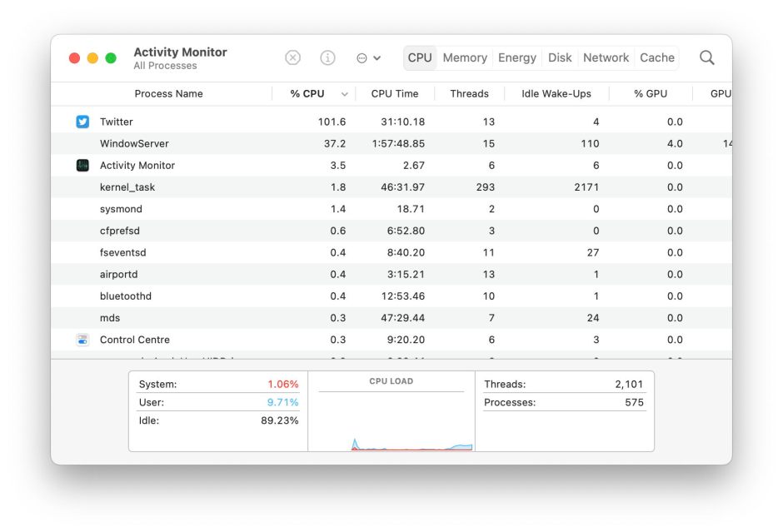Click the yellow minimize window button
This screenshot has width=783, height=532.
pyautogui.click(x=92, y=58)
